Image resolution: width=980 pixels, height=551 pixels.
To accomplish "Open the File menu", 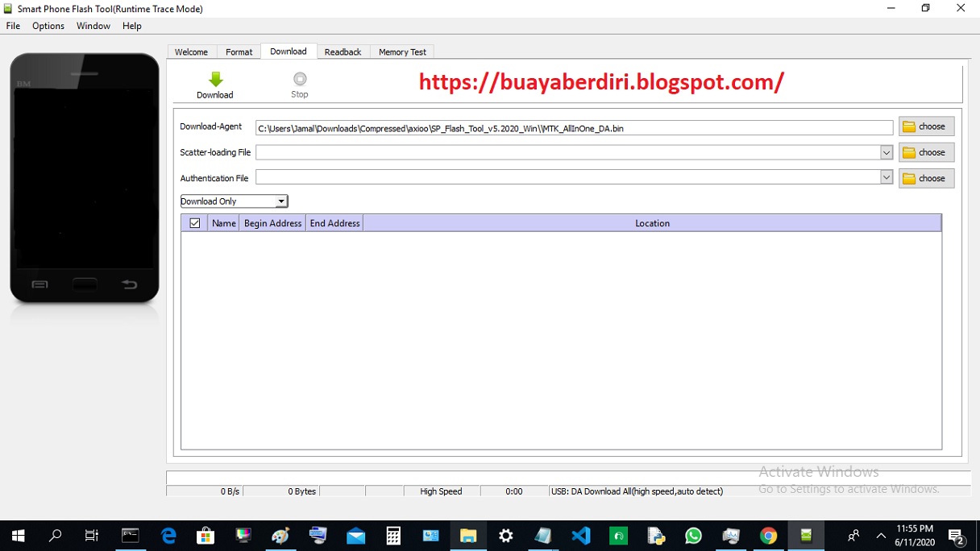I will (x=12, y=26).
